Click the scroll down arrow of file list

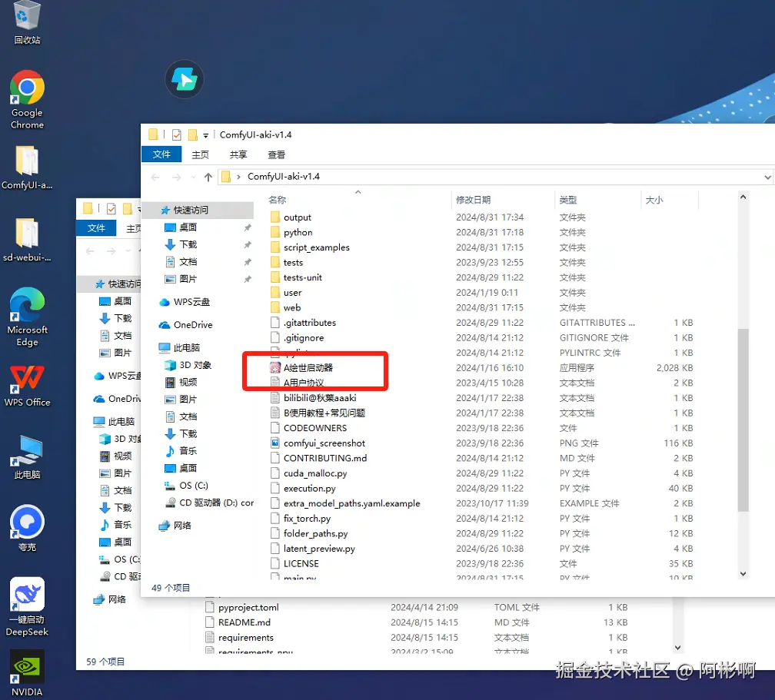click(x=743, y=573)
